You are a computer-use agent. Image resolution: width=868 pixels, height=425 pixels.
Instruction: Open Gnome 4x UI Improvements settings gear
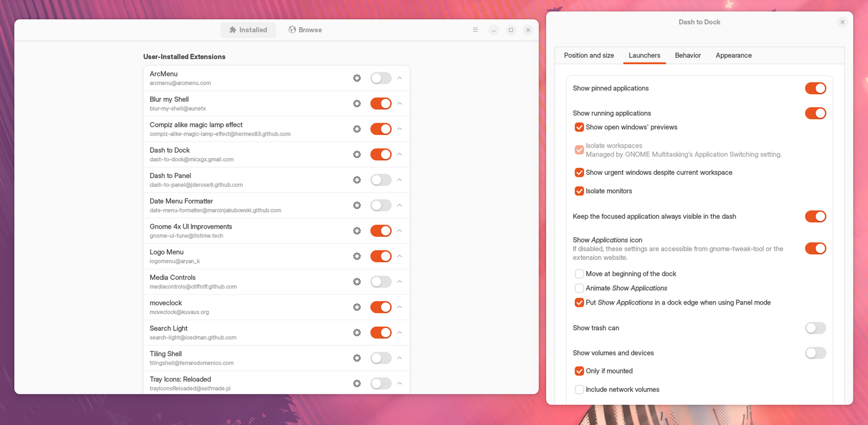(x=357, y=231)
